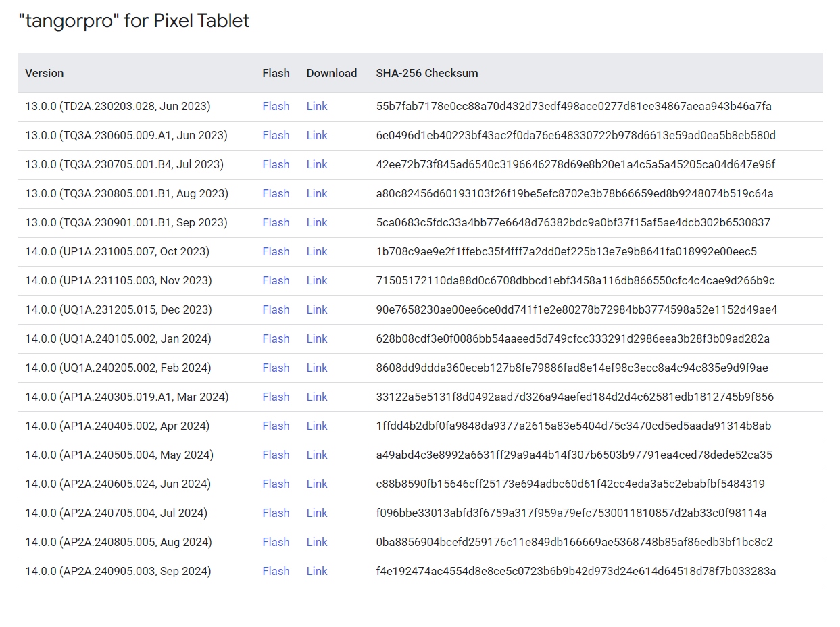840x627 pixels.
Task: Select Flash for UQ1A.231205.015 Dec 2023
Action: [x=276, y=309]
